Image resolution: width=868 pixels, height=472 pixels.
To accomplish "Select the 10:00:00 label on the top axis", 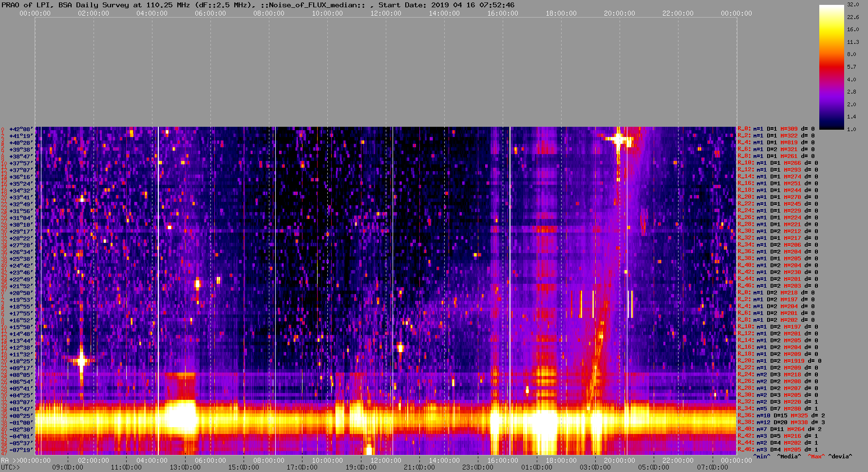I will [327, 13].
